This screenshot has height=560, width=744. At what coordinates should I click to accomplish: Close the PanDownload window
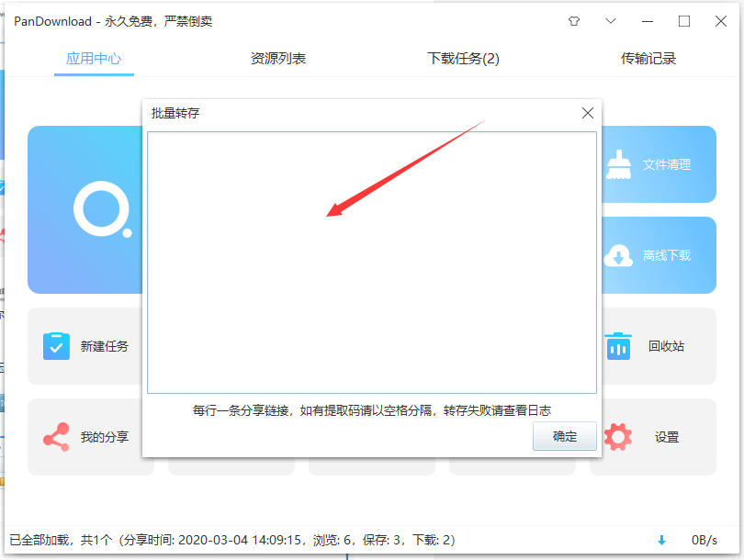[721, 21]
